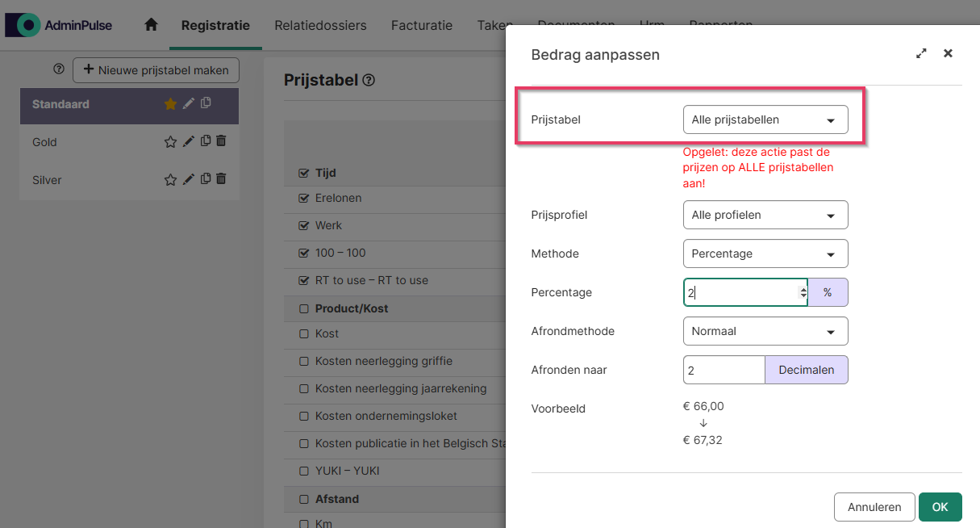This screenshot has height=528, width=980.
Task: Go to the Relatiedossiers tab
Action: point(320,26)
